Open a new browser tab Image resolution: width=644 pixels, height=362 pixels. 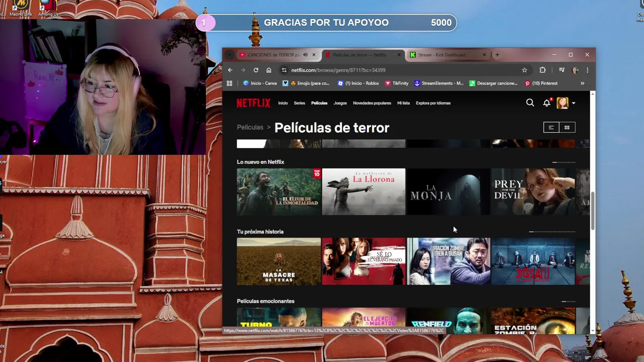point(497,54)
